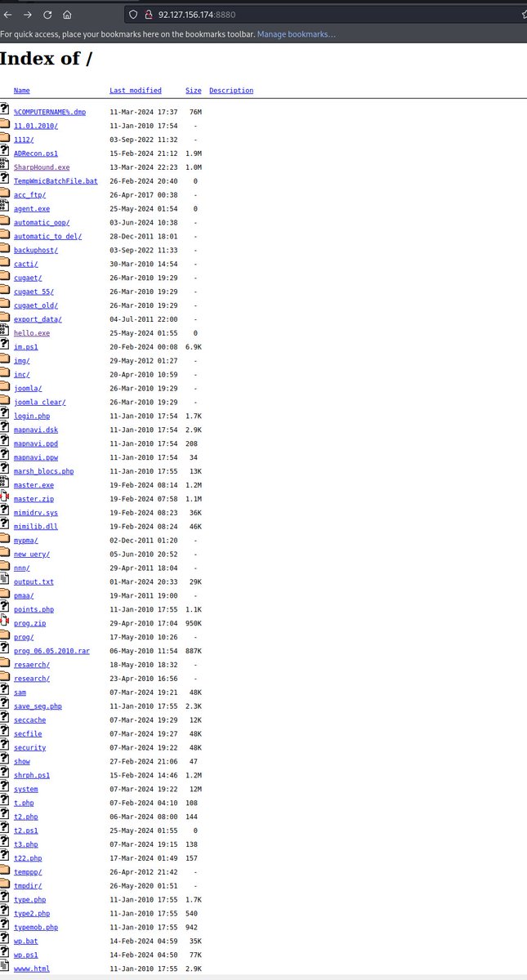Image resolution: width=527 pixels, height=980 pixels.
Task: Click the folder icon beside cugaet_55/
Action: tap(4, 291)
